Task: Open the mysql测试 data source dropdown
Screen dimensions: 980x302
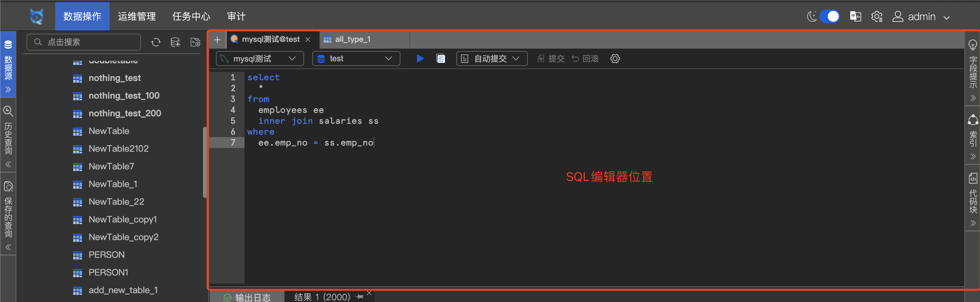Action: (260, 58)
